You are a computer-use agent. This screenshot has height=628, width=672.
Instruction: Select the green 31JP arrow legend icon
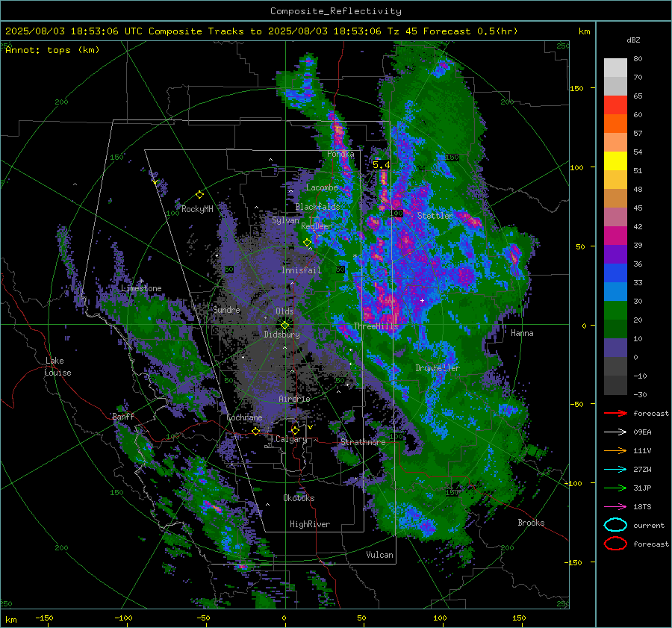pyautogui.click(x=615, y=488)
